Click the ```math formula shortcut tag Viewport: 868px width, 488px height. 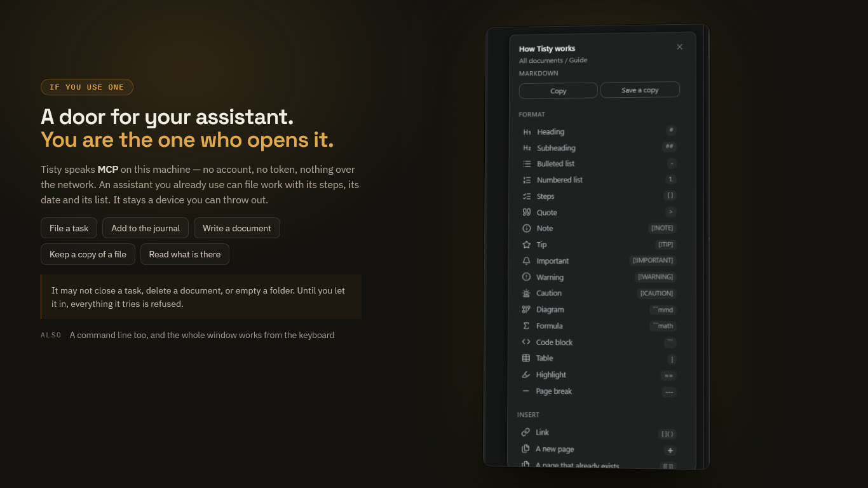pyautogui.click(x=663, y=326)
